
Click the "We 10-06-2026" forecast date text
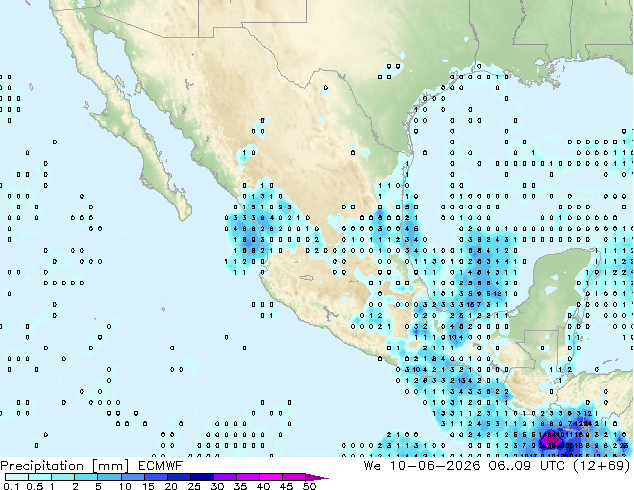tap(422, 466)
